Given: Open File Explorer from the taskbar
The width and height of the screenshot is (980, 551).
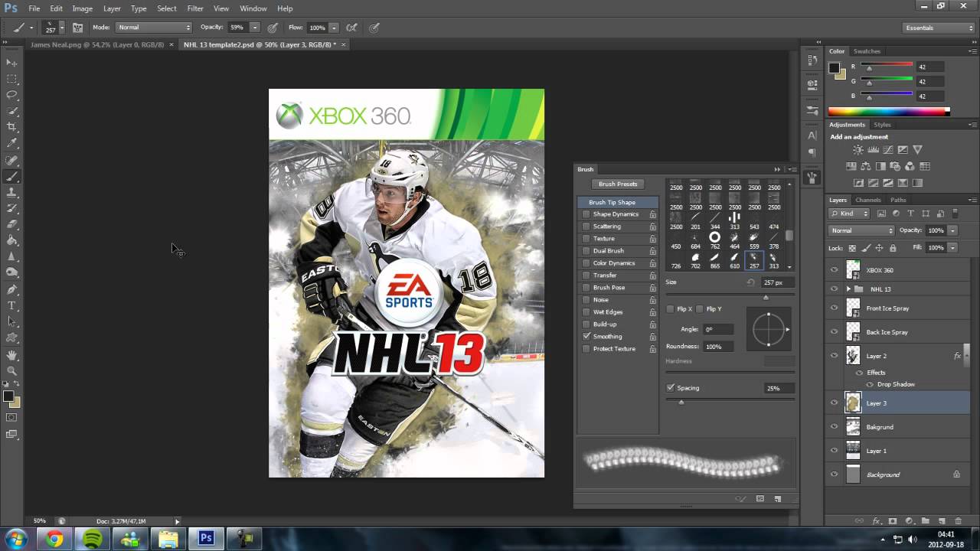Looking at the screenshot, I should 168,539.
